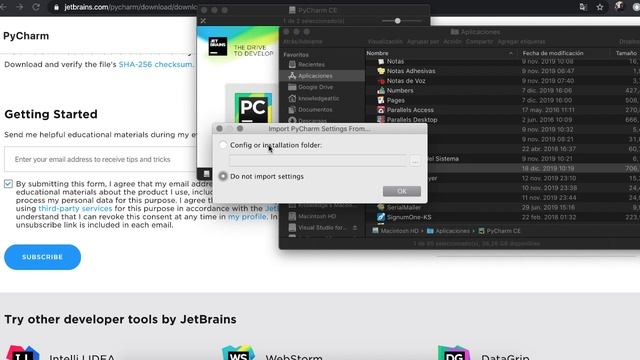This screenshot has width=640, height=360.
Task: Open the 'my profile' link
Action: tap(247, 217)
